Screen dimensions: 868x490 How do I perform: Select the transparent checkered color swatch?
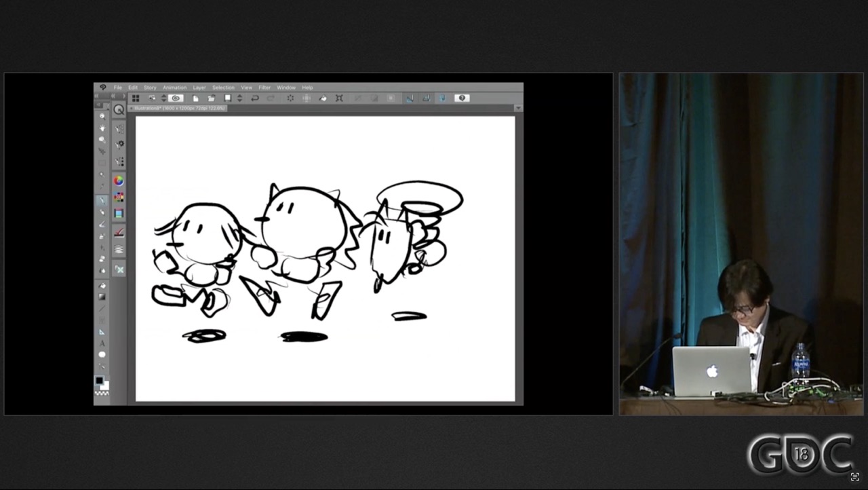coord(102,394)
